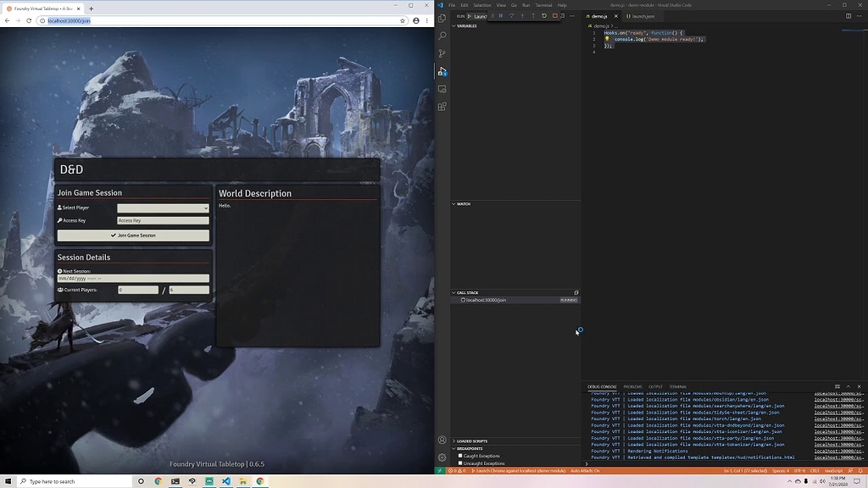868x488 pixels.
Task: Launch Chrome from the taskbar
Action: (x=157, y=480)
